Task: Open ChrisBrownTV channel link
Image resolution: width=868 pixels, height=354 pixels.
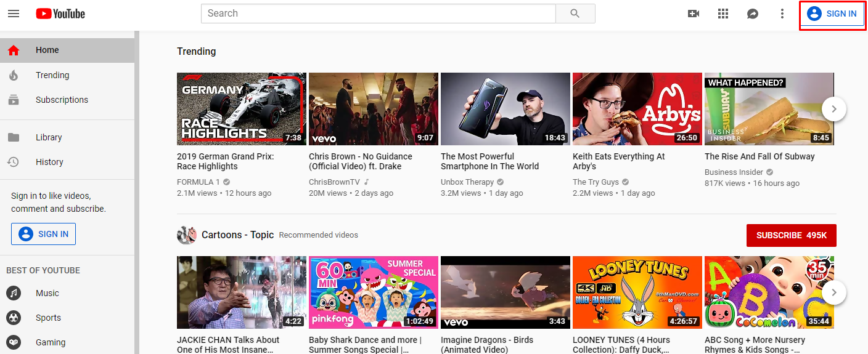Action: point(335,182)
